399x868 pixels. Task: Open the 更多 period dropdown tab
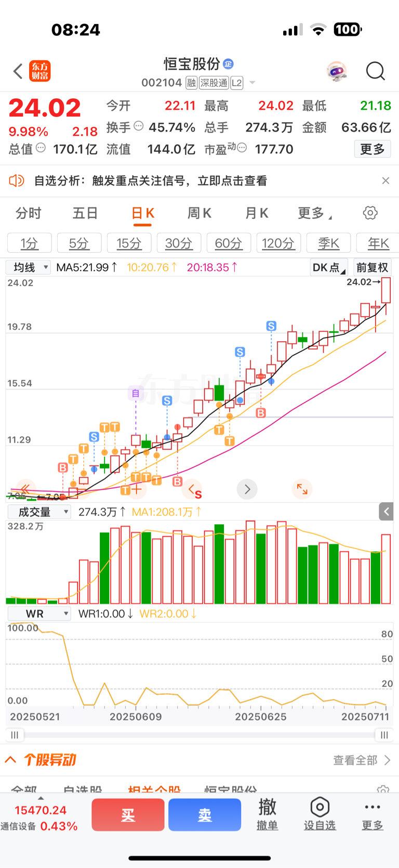click(315, 213)
